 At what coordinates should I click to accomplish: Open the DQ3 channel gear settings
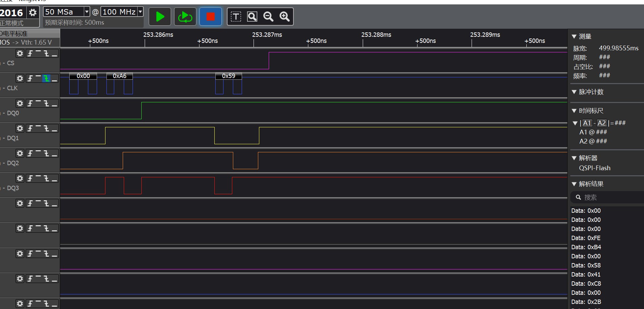[20, 178]
